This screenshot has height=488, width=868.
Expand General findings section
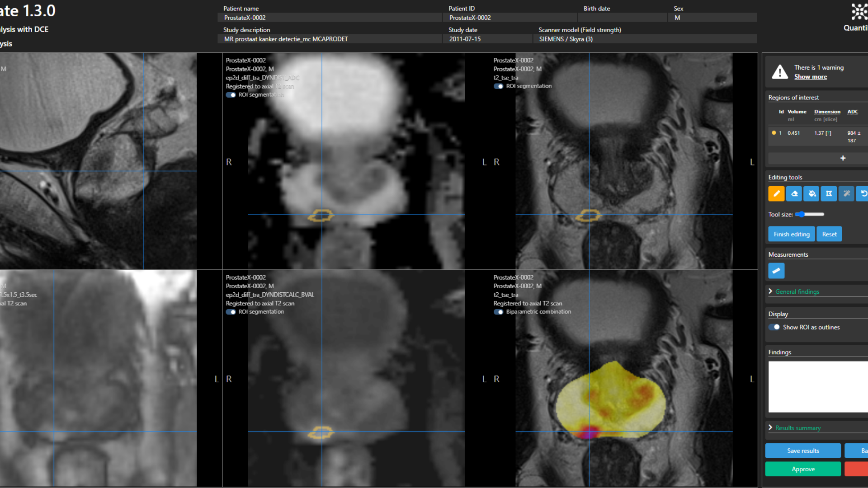797,292
